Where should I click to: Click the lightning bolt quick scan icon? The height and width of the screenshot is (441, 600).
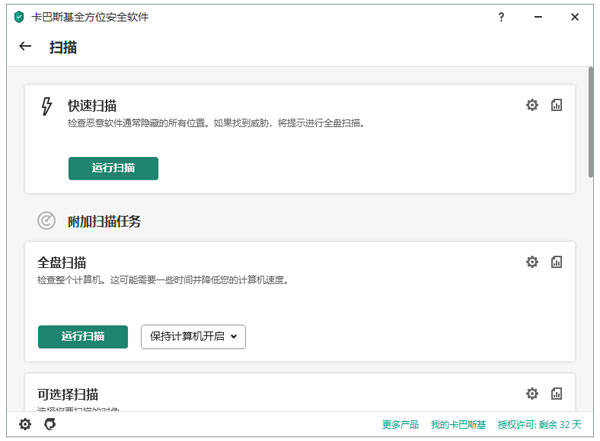[x=47, y=106]
